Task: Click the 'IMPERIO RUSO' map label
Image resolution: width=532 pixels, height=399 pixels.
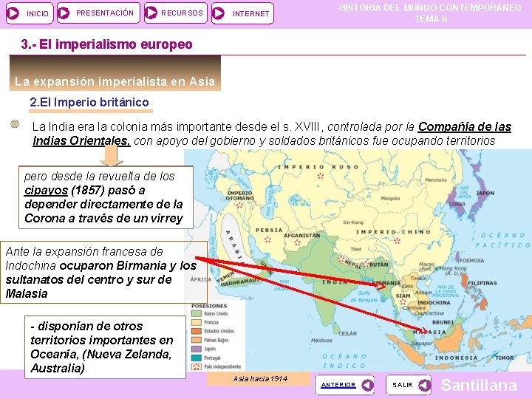Action: (x=318, y=167)
